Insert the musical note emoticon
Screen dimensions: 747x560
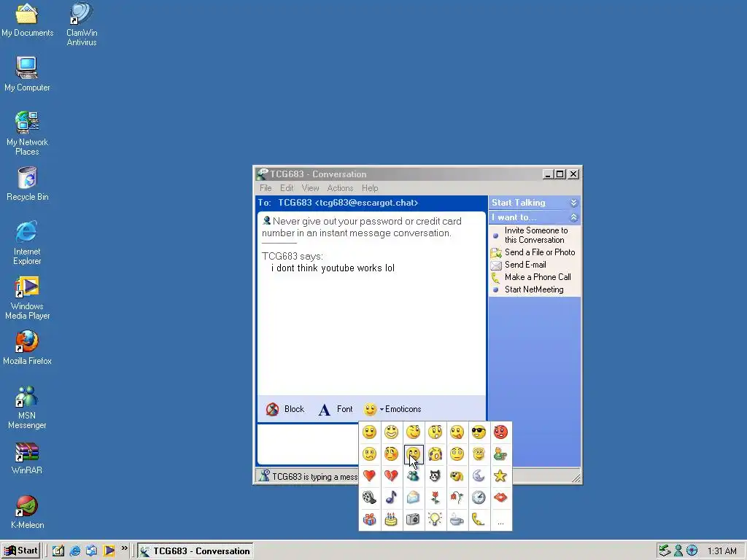point(392,497)
